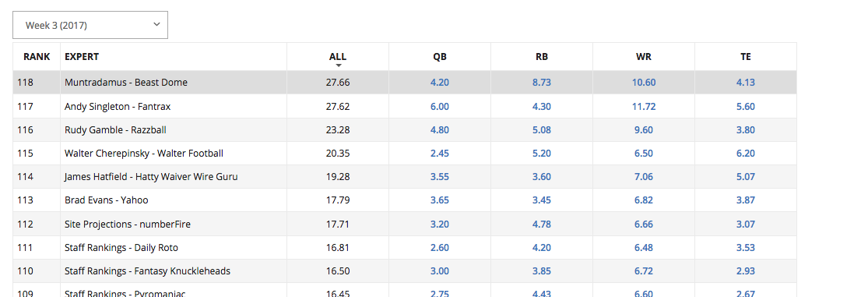The height and width of the screenshot is (297, 868).
Task: Open Rudy Gamble RB score 5.08
Action: coord(541,130)
